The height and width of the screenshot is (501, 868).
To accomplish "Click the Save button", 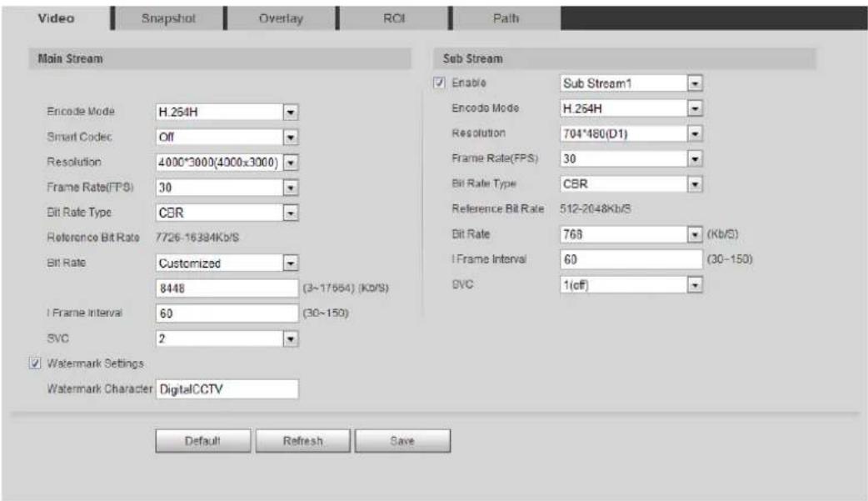I will [402, 441].
